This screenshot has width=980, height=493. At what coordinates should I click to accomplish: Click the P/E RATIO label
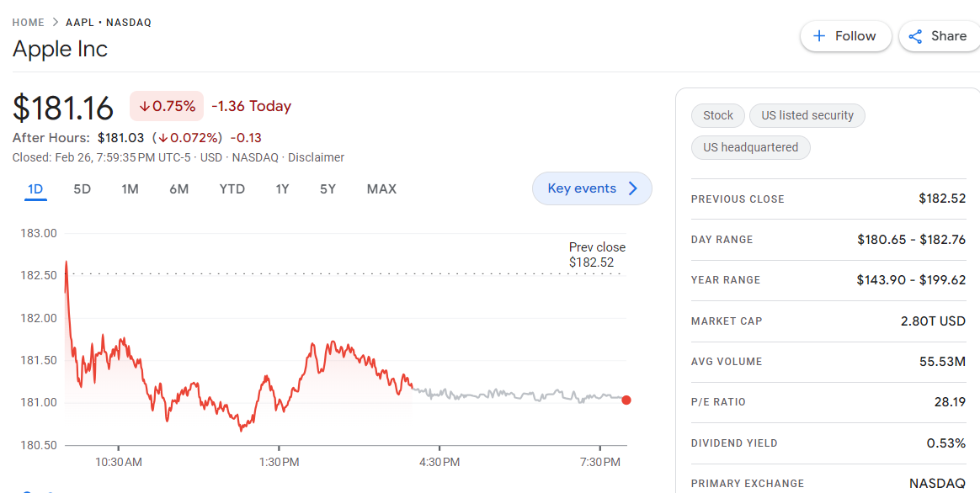[719, 402]
